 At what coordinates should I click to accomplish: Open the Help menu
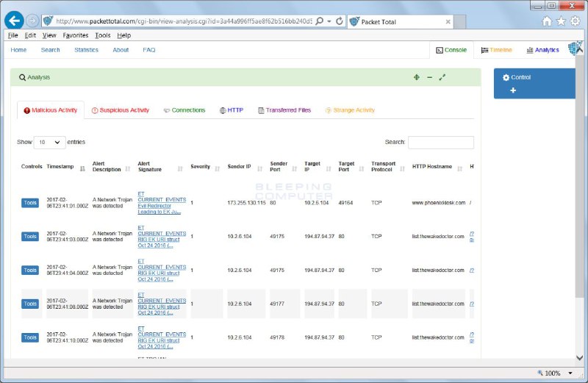pos(123,35)
